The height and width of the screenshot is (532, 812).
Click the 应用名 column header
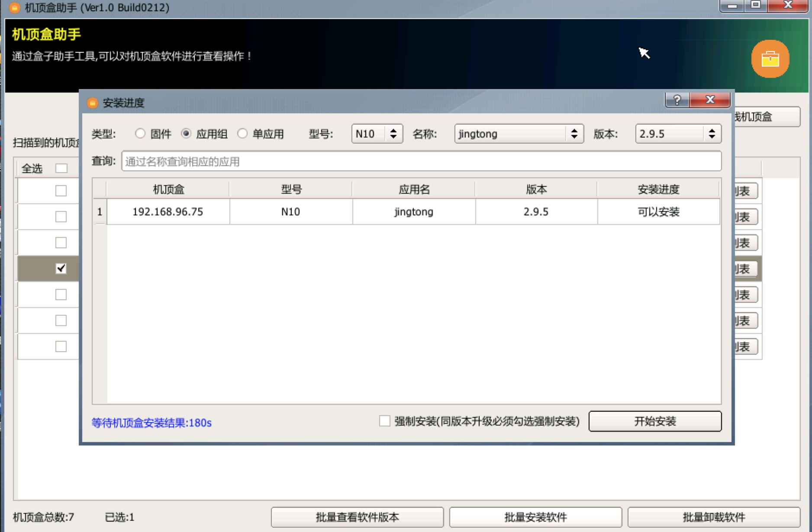(x=414, y=189)
